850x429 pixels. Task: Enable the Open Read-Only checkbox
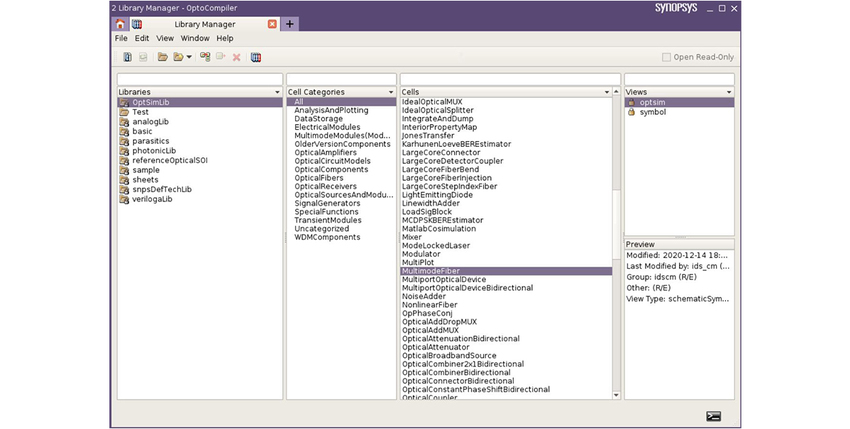pyautogui.click(x=667, y=58)
